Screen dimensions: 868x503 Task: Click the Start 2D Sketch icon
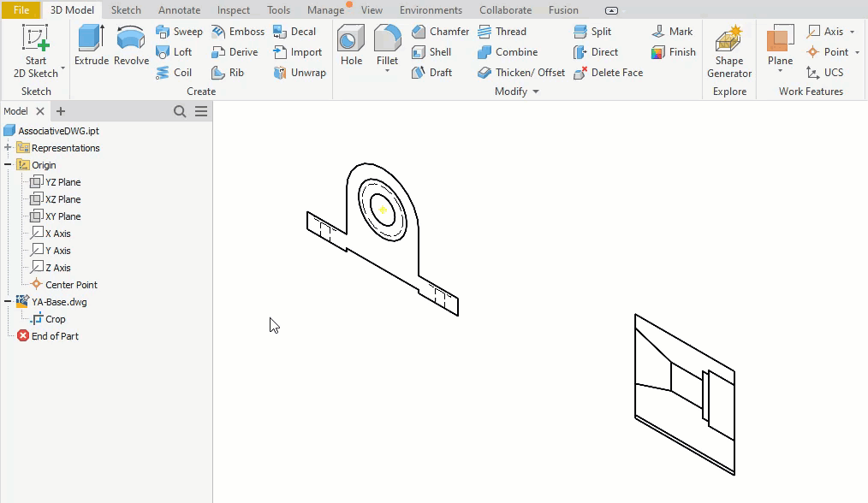[x=35, y=38]
